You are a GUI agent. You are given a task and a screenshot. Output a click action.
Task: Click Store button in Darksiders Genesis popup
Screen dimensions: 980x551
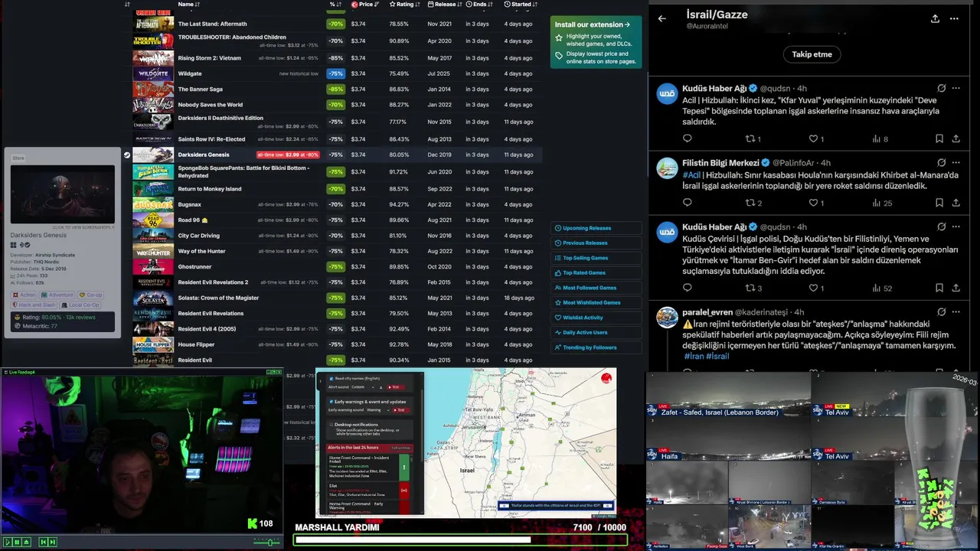(18, 158)
